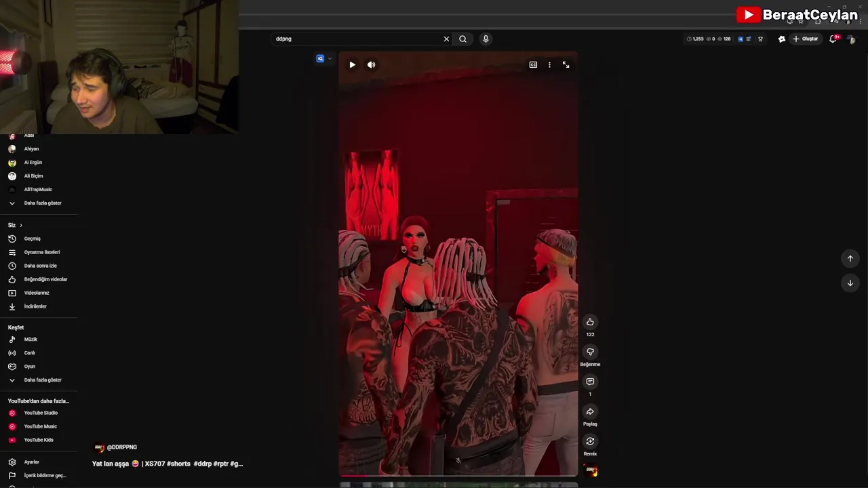Play the paused Shorts video
The height and width of the screenshot is (488, 868).
(352, 64)
